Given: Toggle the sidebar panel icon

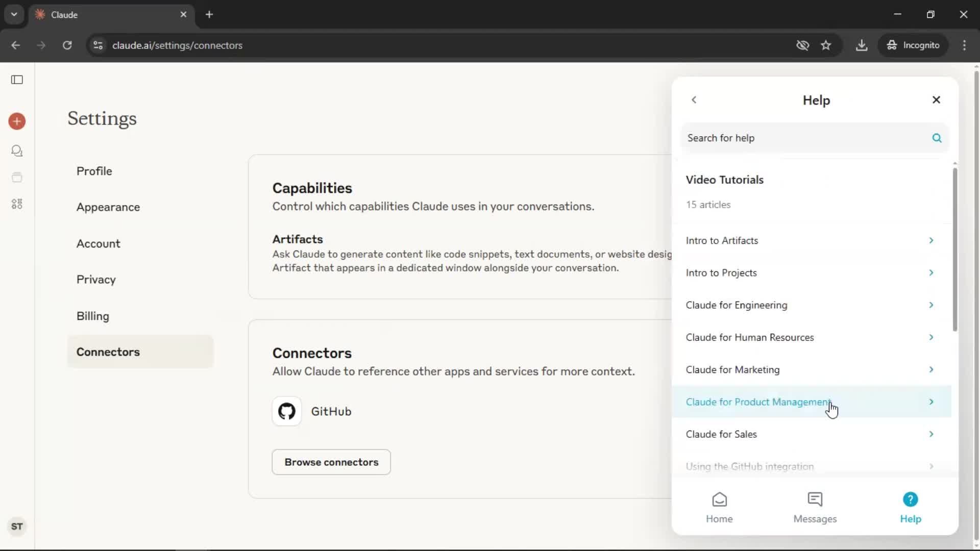Looking at the screenshot, I should click(17, 80).
